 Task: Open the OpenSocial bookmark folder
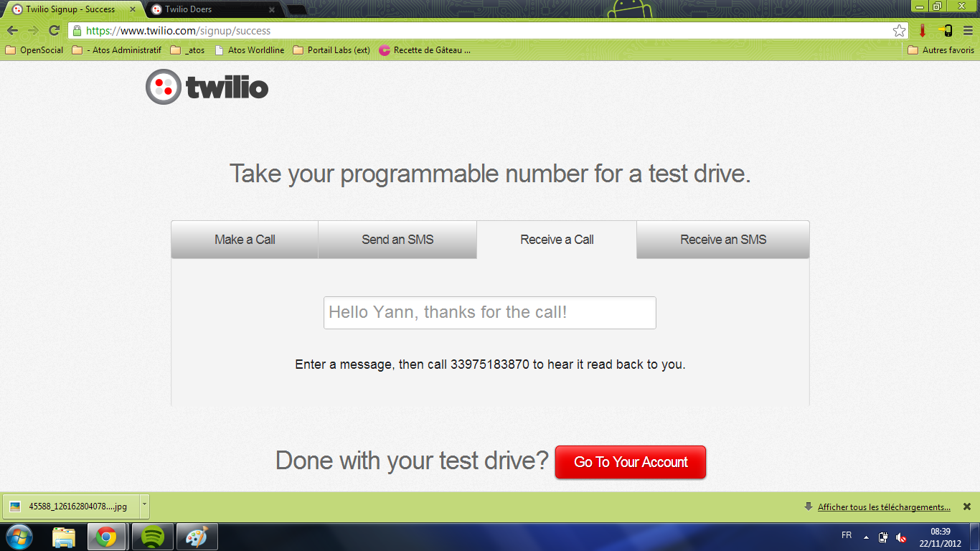(x=34, y=50)
